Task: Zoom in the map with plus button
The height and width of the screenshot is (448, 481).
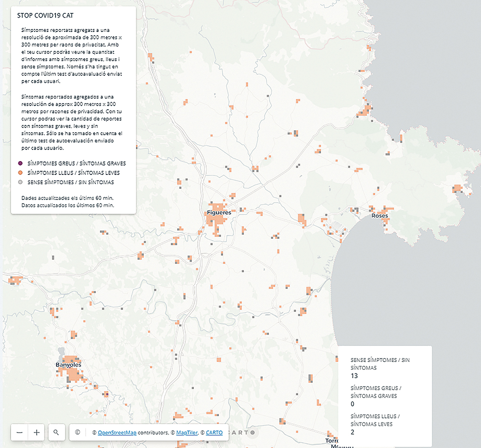Action: (x=37, y=432)
